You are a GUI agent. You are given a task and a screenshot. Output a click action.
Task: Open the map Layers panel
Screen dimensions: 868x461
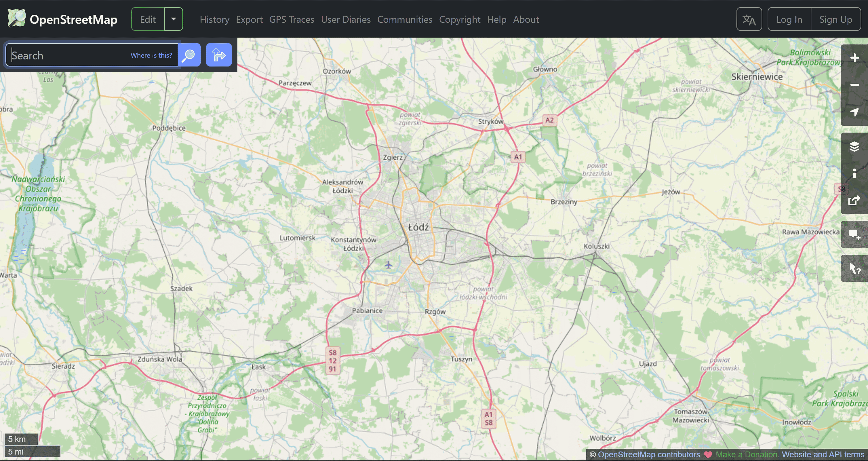click(x=854, y=147)
